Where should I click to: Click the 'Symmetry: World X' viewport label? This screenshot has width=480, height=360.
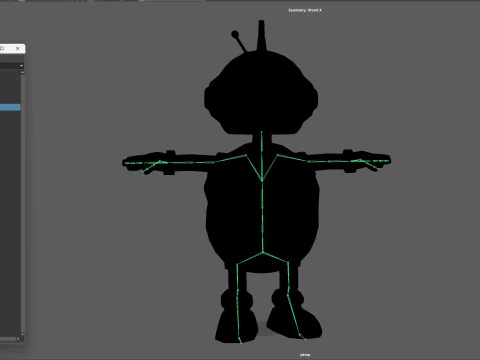[305, 10]
